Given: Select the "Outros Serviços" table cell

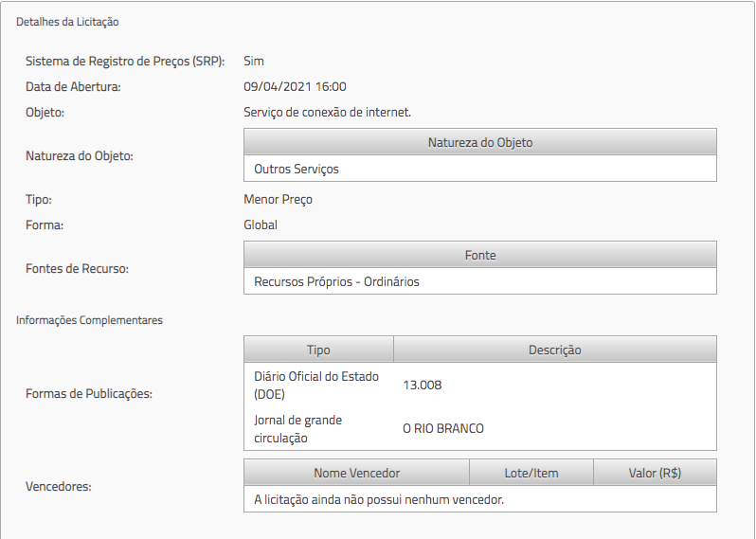Looking at the screenshot, I should [x=297, y=169].
